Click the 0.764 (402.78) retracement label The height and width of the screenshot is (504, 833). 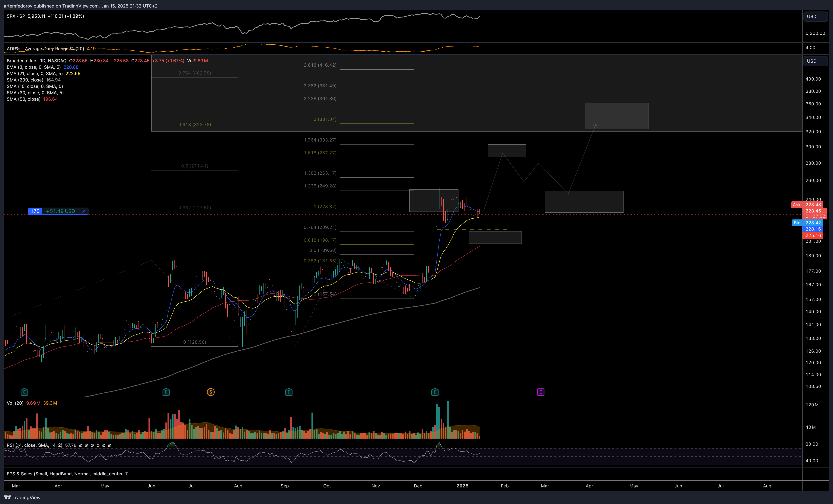tap(194, 73)
